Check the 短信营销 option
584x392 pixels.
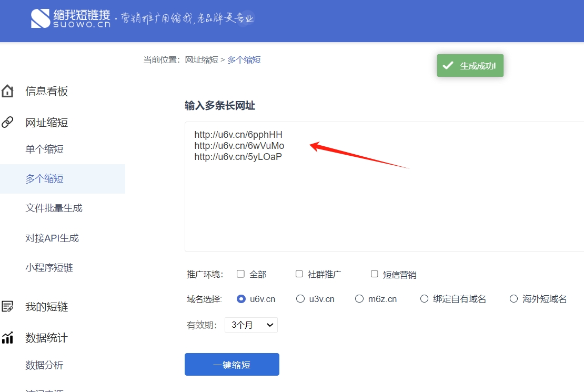[x=375, y=274]
